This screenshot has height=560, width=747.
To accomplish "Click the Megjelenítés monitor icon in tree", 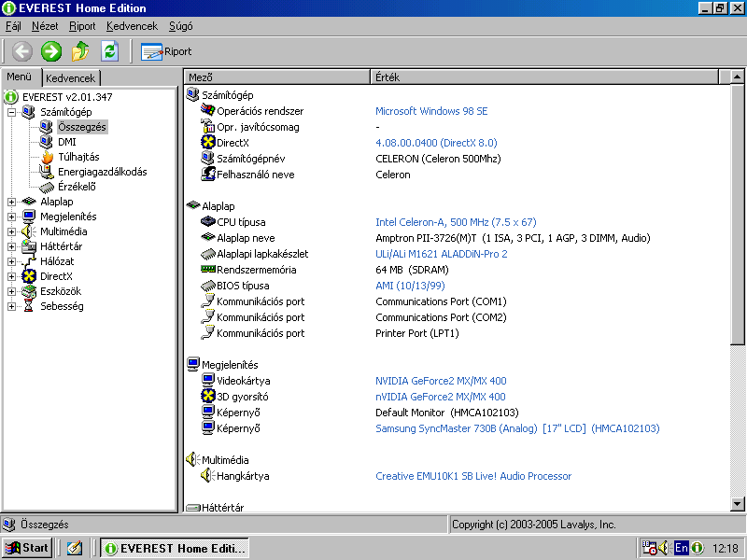I will (x=29, y=217).
